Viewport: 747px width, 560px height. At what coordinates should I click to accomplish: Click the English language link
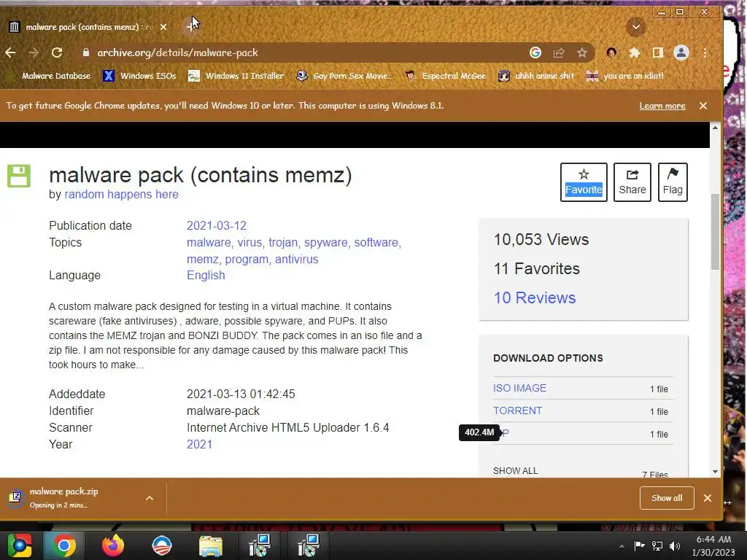click(x=206, y=275)
